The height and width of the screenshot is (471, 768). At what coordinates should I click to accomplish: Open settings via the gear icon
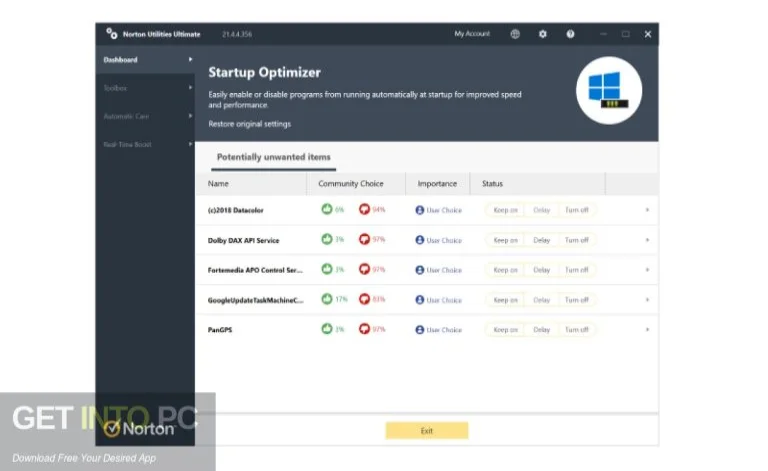coord(542,34)
